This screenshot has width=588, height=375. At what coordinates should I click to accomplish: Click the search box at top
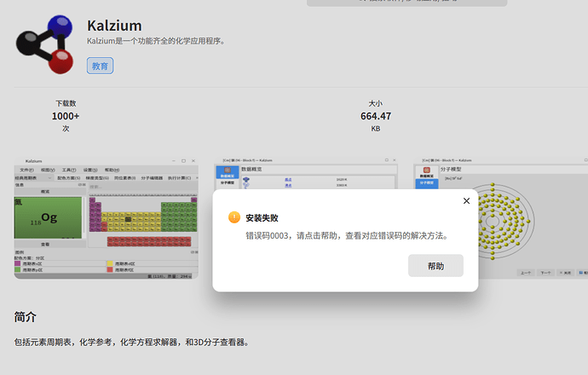point(406,3)
